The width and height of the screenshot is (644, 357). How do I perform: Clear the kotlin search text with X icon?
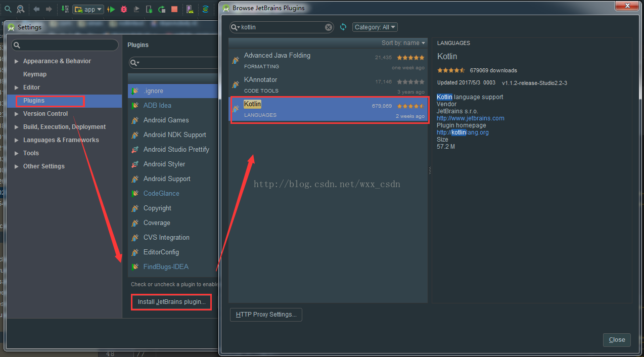(329, 27)
